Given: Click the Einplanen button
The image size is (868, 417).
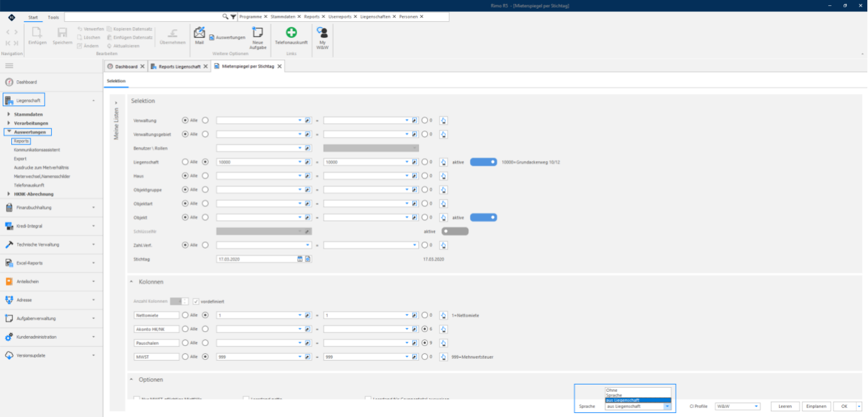Looking at the screenshot, I should pyautogui.click(x=816, y=406).
